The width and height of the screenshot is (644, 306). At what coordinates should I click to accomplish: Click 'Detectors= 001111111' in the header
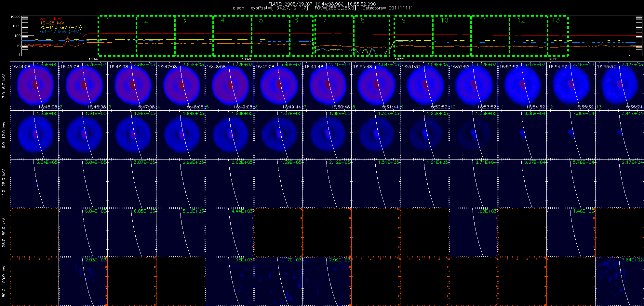click(388, 8)
